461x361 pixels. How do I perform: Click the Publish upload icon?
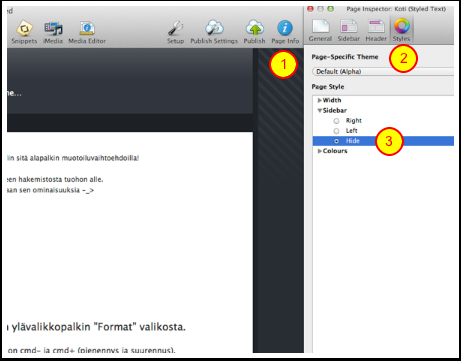coord(254,32)
